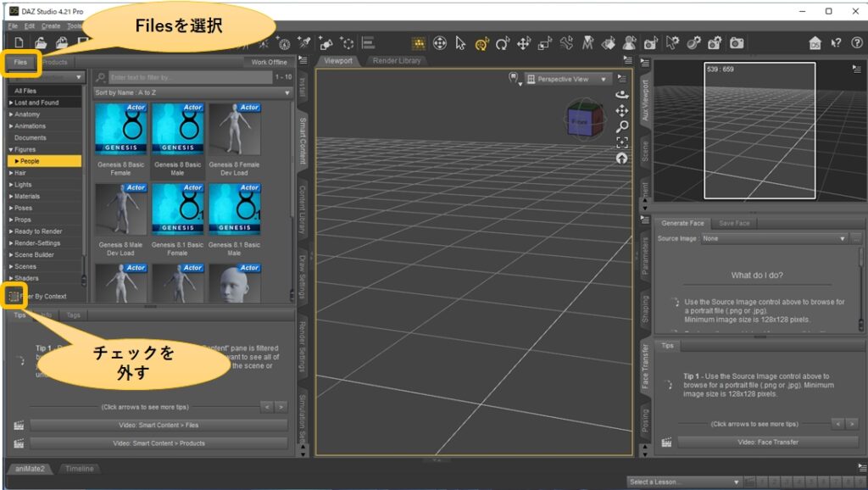Click the viewport reset view arrow icon
868x490 pixels.
(x=622, y=159)
